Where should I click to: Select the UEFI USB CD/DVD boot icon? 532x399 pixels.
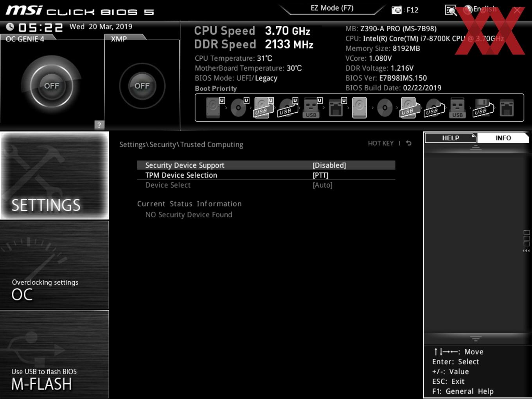click(287, 107)
